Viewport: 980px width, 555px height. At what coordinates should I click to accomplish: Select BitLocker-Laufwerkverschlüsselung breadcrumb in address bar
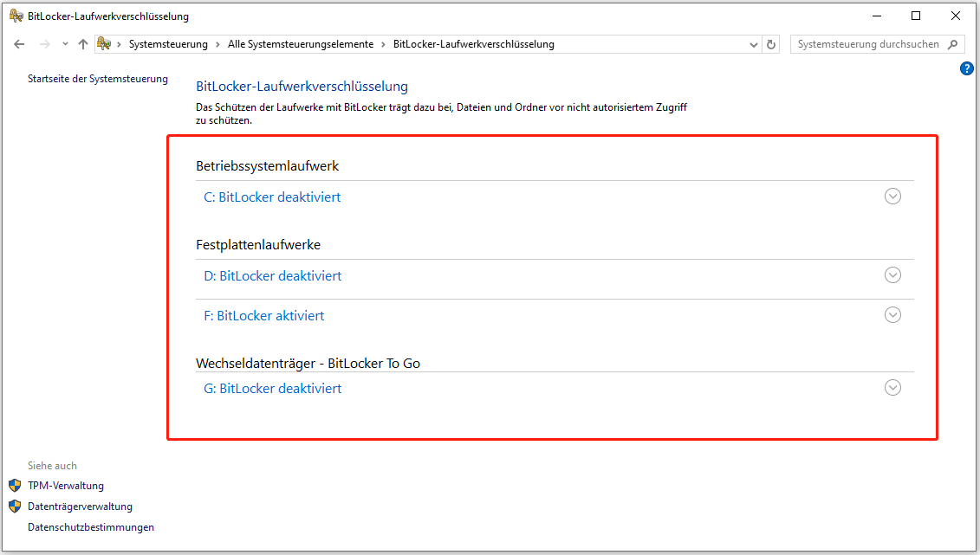point(474,44)
